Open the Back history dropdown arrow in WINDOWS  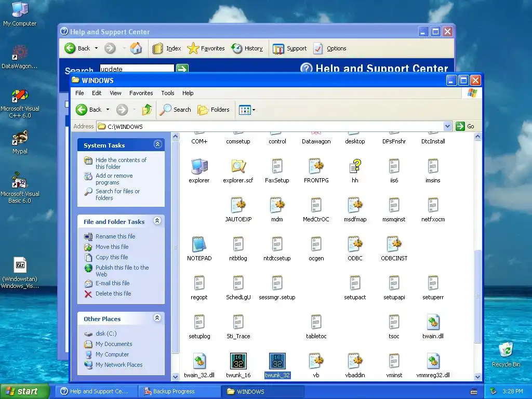(108, 110)
